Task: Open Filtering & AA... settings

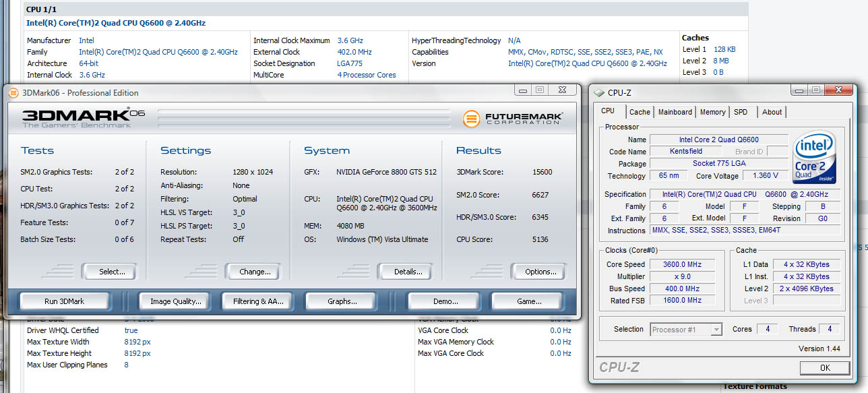Action: coord(258,301)
